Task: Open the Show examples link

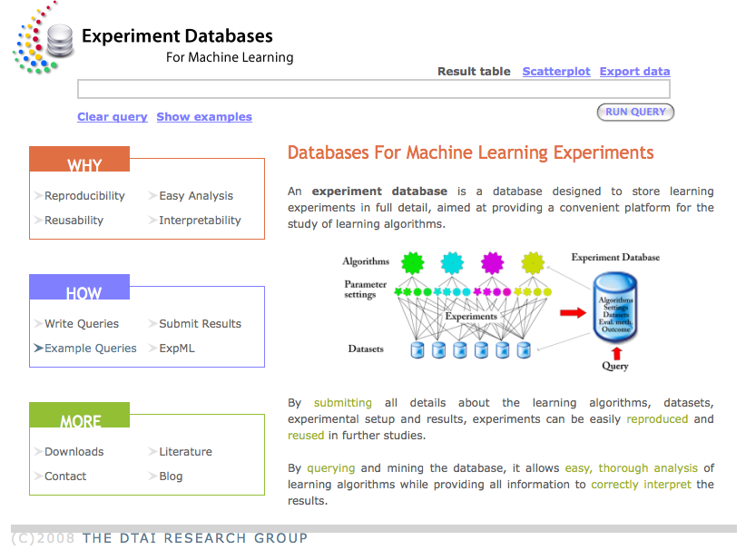Action: coord(204,117)
